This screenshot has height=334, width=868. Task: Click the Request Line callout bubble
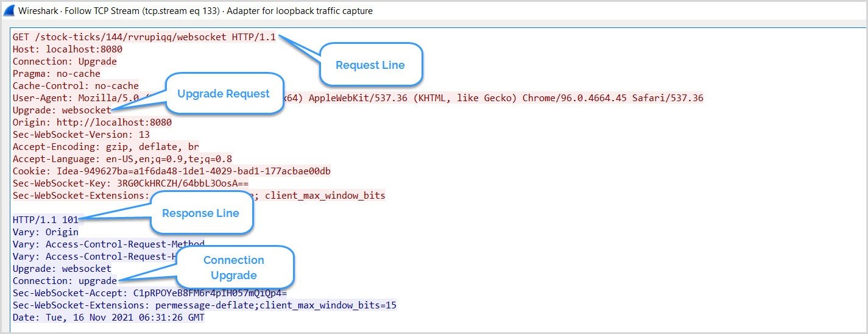coord(370,65)
